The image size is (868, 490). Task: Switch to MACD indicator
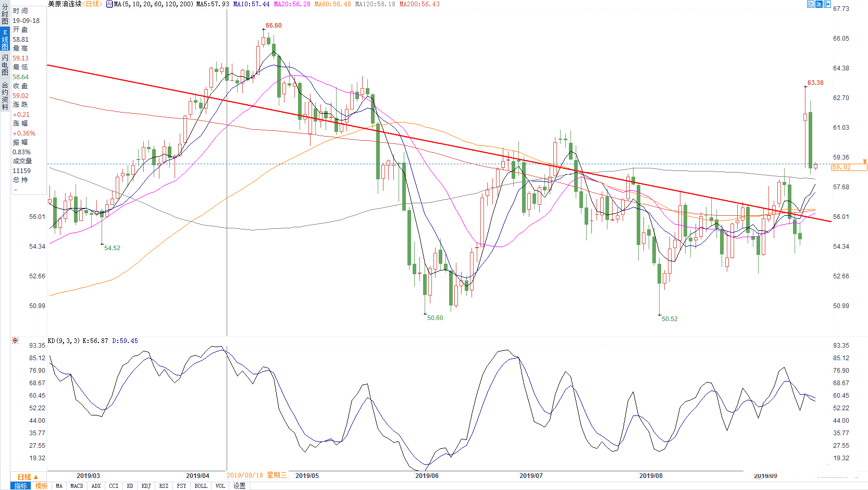[77, 486]
